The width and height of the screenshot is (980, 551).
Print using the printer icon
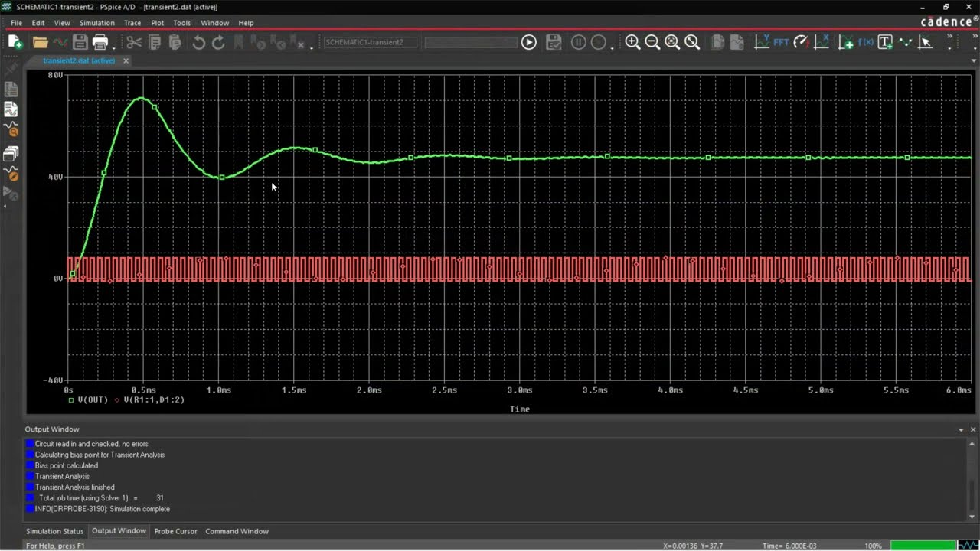coord(100,42)
